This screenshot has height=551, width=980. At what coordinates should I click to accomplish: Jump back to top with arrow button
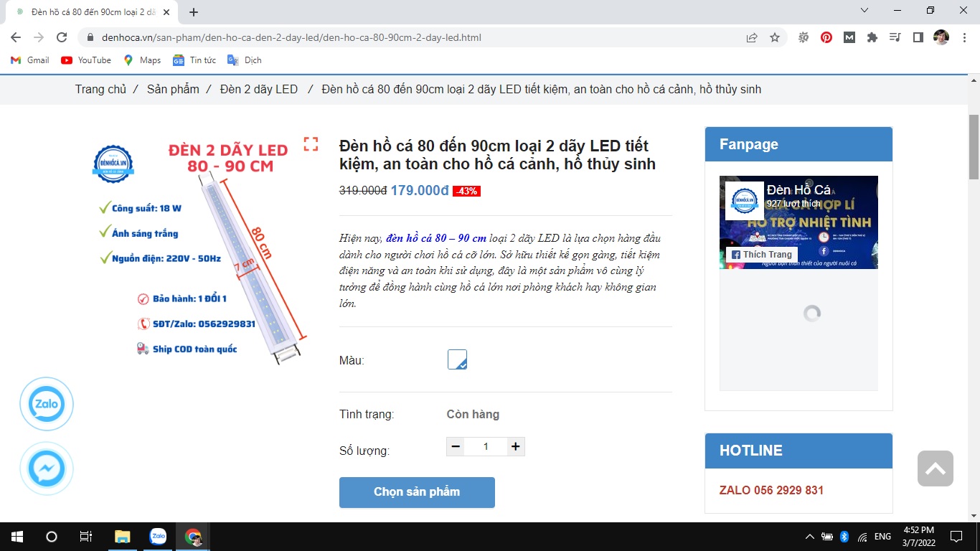coord(936,468)
